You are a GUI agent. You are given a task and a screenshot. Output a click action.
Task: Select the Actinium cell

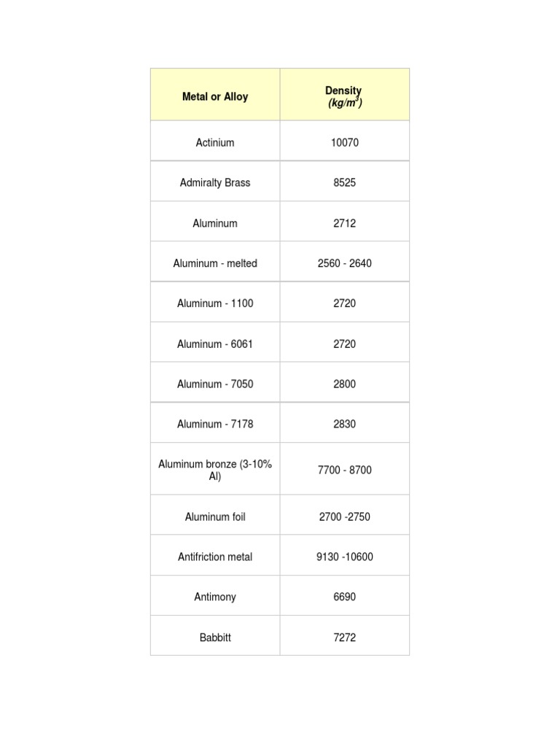click(215, 142)
